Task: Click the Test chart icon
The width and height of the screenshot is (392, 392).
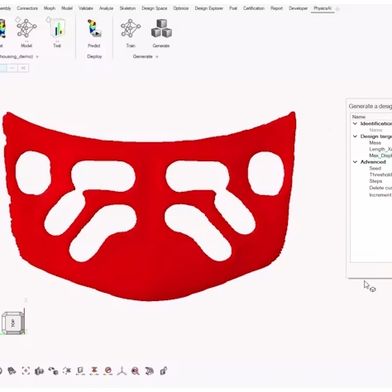Action: click(57, 28)
